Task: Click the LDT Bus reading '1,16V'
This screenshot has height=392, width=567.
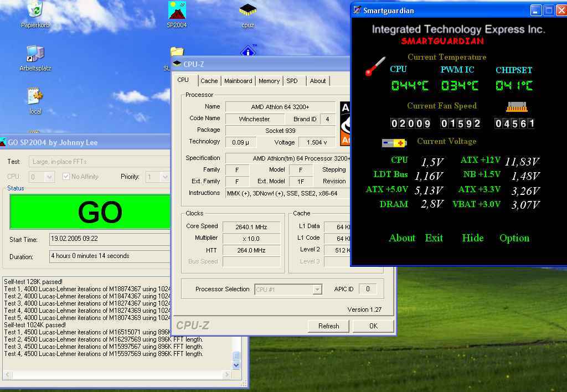Action: pyautogui.click(x=429, y=176)
